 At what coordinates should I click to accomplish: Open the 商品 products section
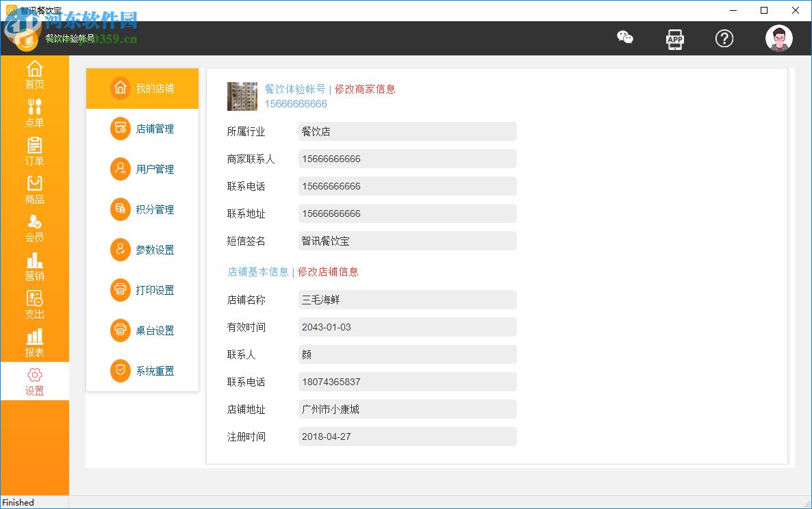34,190
